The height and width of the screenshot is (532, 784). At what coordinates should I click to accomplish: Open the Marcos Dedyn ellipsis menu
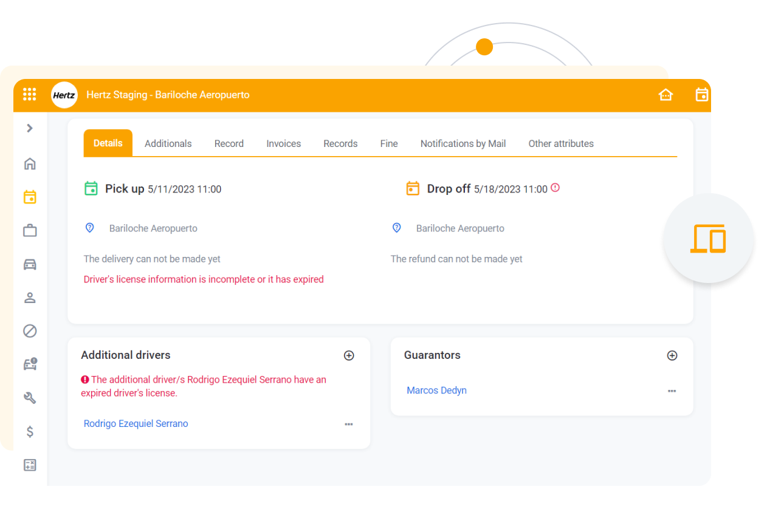coord(672,391)
